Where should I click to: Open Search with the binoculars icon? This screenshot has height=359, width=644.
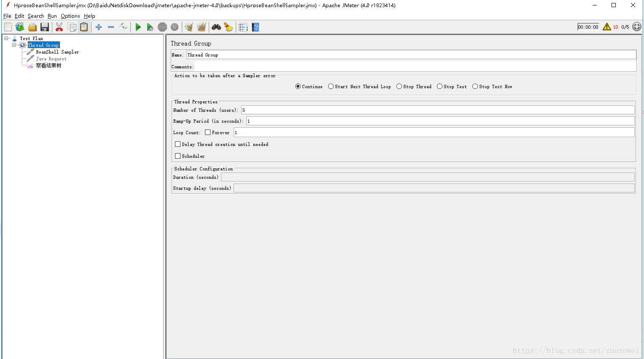216,27
